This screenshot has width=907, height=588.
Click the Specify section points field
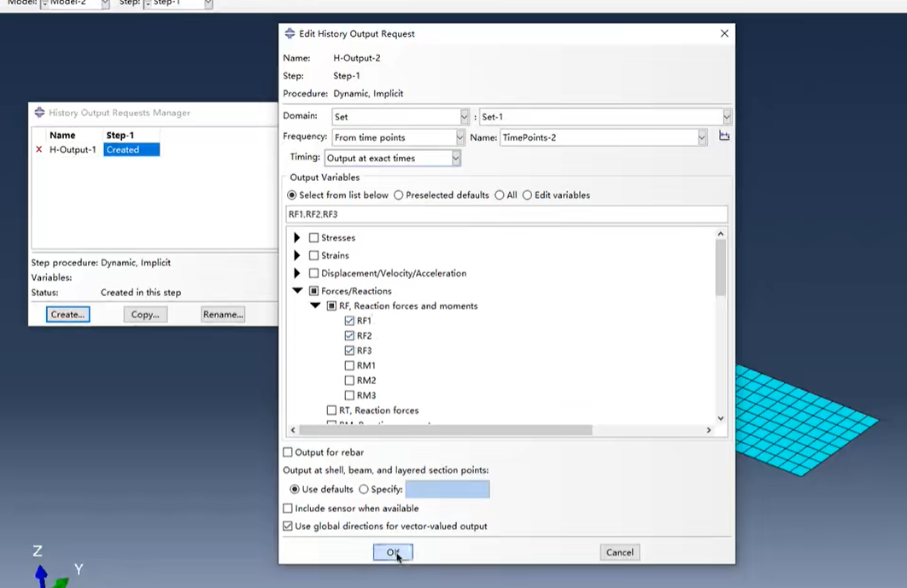[x=448, y=489]
